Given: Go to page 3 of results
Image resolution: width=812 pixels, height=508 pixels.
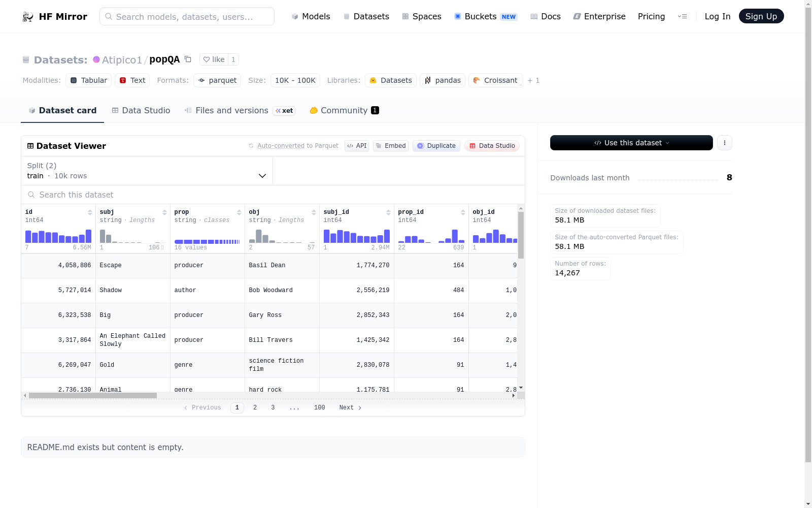Looking at the screenshot, I should [x=273, y=407].
